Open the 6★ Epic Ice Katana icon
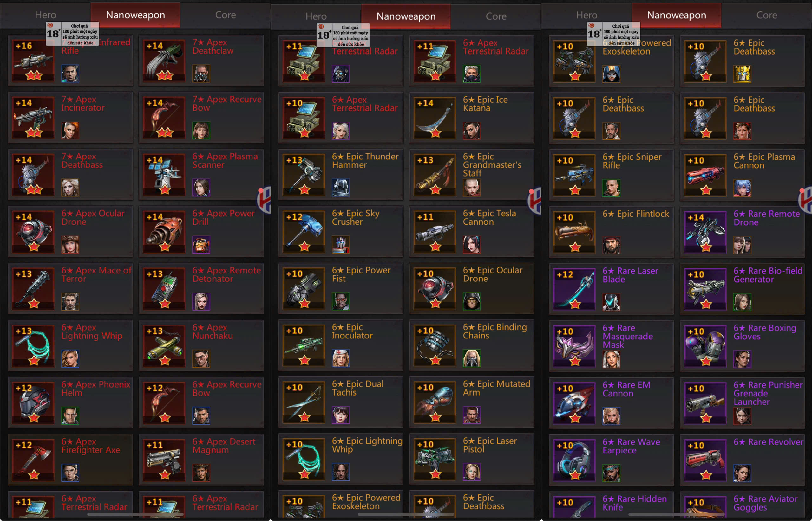Image resolution: width=812 pixels, height=521 pixels. 435,118
